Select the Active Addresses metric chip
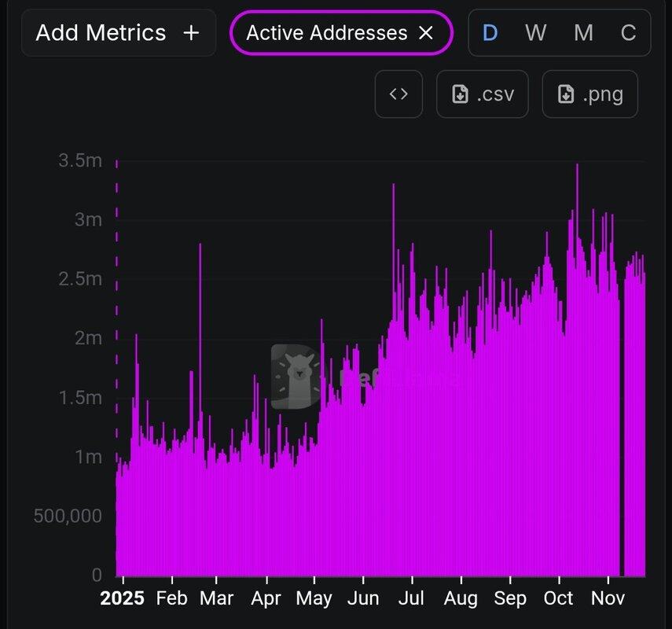Viewport: 672px width, 629px height. click(326, 33)
